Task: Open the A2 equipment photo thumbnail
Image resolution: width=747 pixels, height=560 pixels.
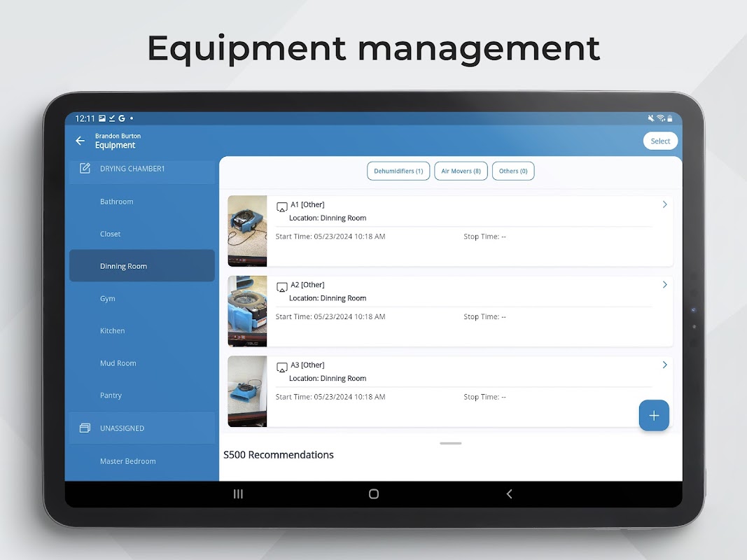Action: tap(247, 311)
